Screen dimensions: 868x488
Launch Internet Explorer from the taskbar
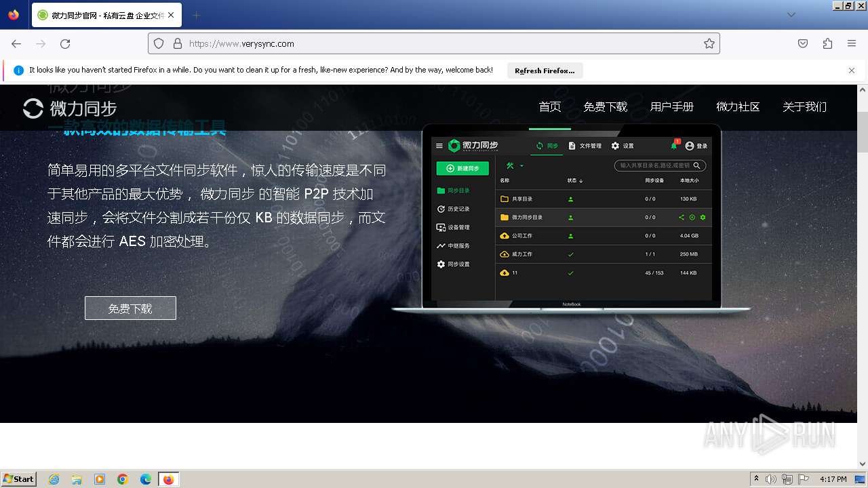(x=54, y=479)
